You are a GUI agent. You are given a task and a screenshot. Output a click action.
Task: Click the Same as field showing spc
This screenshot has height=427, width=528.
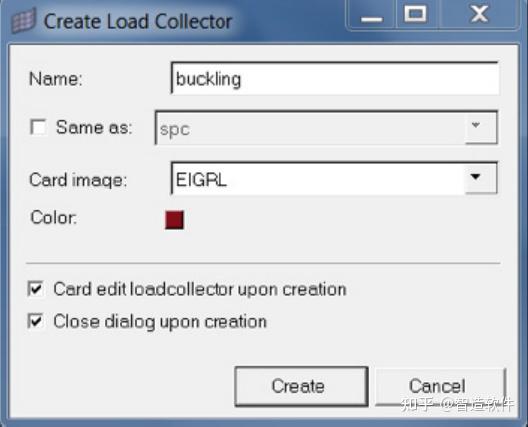pyautogui.click(x=310, y=128)
